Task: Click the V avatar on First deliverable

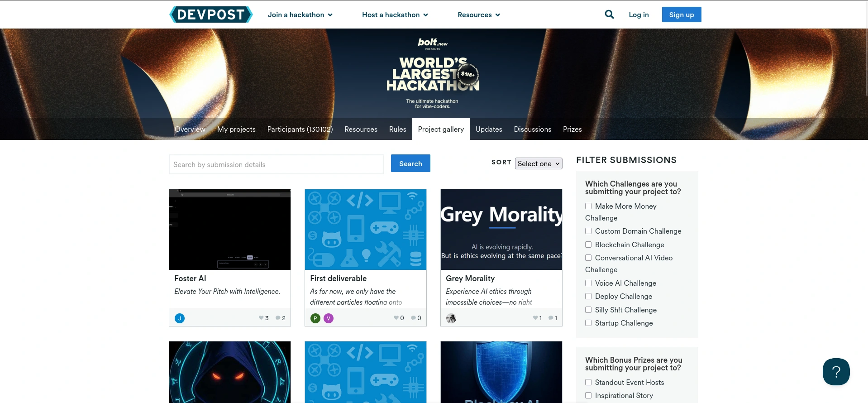Action: [329, 318]
